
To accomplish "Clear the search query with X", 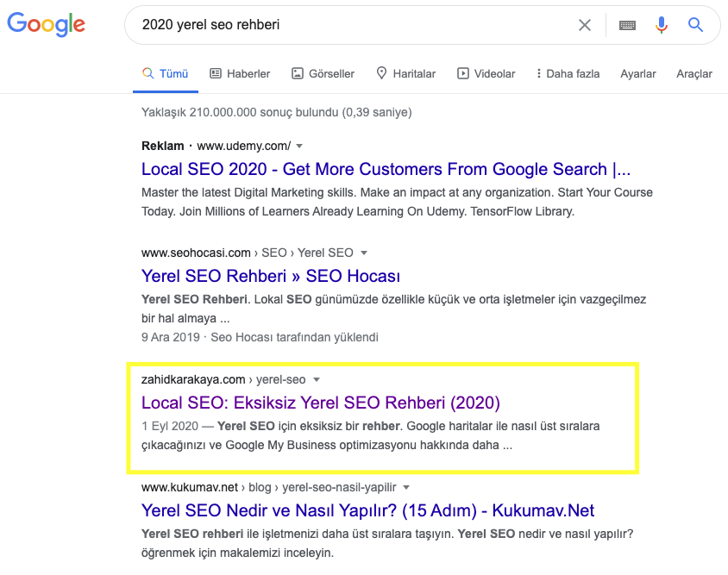I will pyautogui.click(x=585, y=25).
